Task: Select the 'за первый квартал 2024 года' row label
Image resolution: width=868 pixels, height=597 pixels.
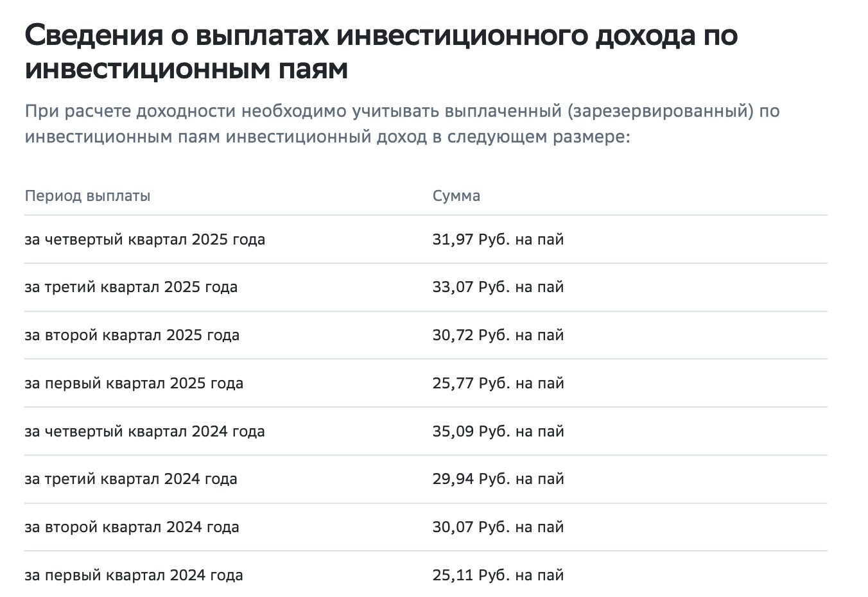Action: (134, 575)
